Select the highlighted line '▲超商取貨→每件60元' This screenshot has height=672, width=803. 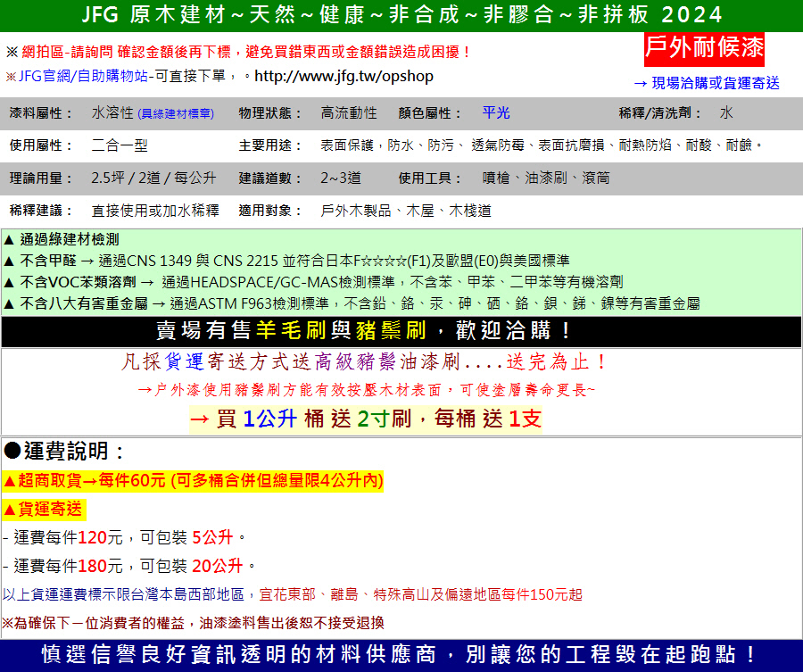pos(193,481)
